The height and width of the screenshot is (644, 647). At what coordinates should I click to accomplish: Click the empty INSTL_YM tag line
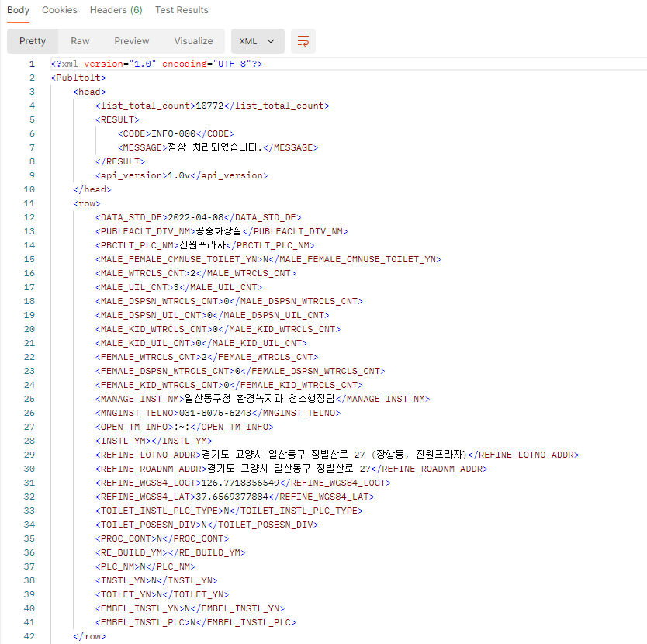pos(154,441)
